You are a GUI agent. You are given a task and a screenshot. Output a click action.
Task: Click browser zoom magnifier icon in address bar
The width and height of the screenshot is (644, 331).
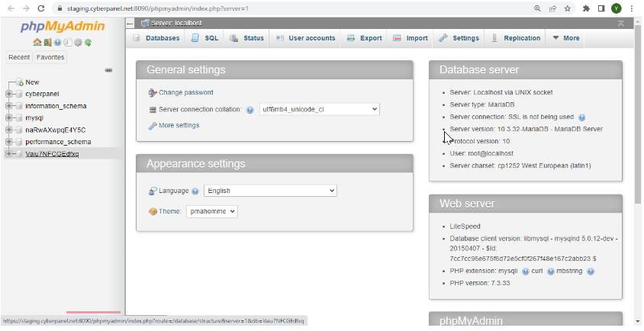pyautogui.click(x=537, y=8)
